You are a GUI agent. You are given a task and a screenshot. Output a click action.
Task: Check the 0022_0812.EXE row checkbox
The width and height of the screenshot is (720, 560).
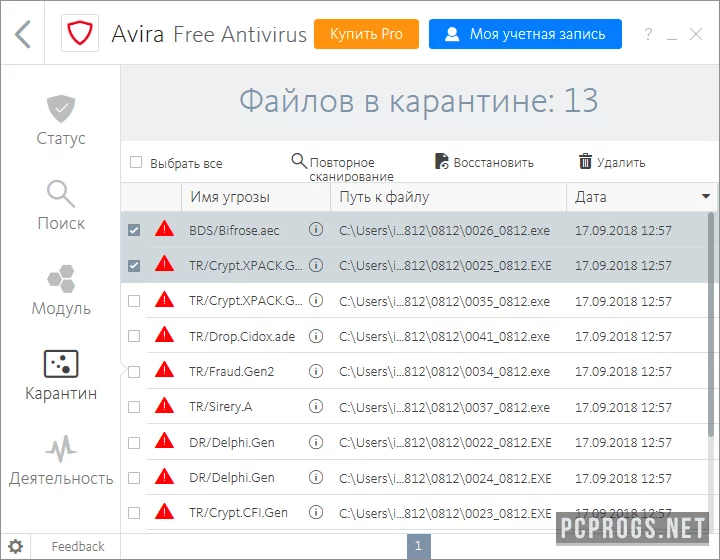[x=134, y=443]
